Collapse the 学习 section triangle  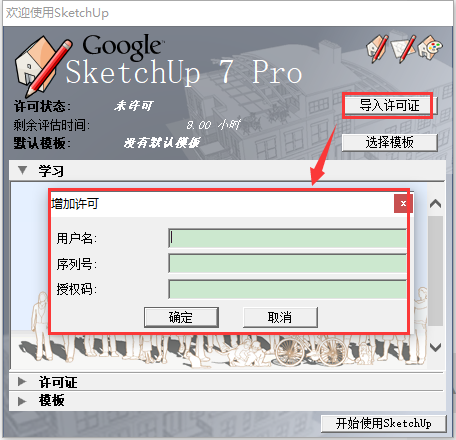click(x=23, y=170)
